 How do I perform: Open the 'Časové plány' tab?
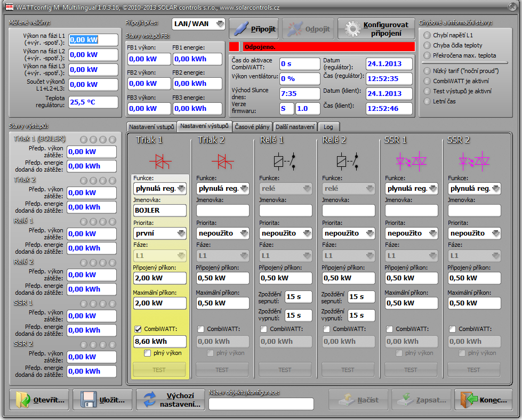252,127
